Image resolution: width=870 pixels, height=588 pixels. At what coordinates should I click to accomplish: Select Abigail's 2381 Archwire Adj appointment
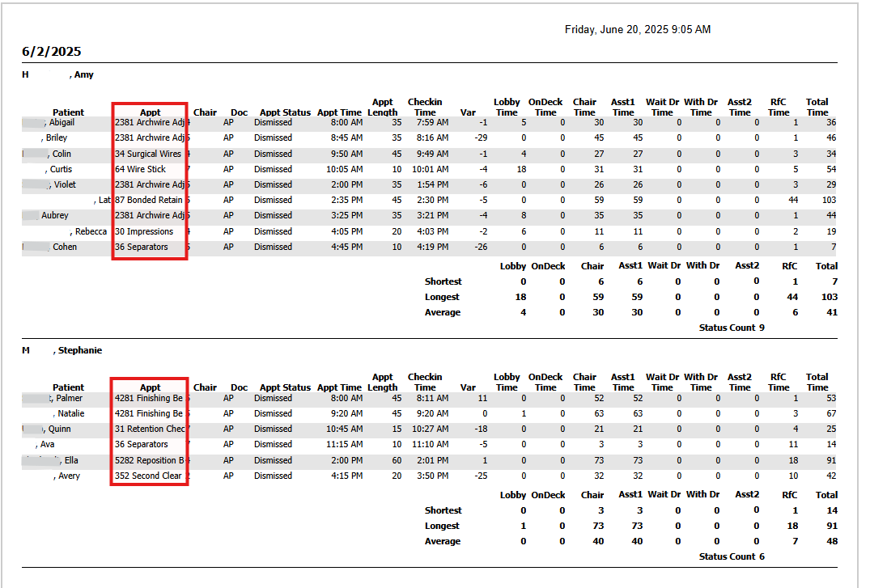pyautogui.click(x=150, y=123)
